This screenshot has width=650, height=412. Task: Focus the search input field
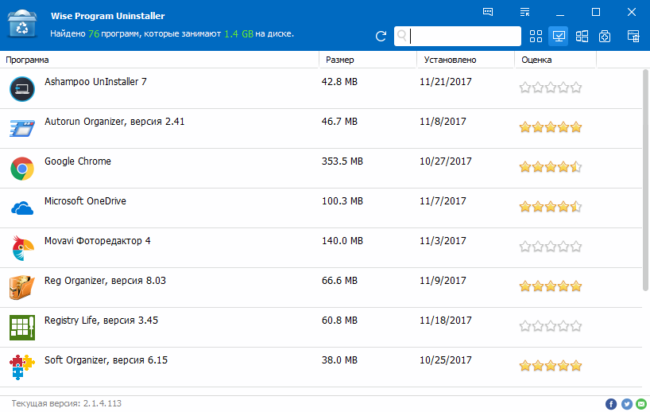[457, 36]
